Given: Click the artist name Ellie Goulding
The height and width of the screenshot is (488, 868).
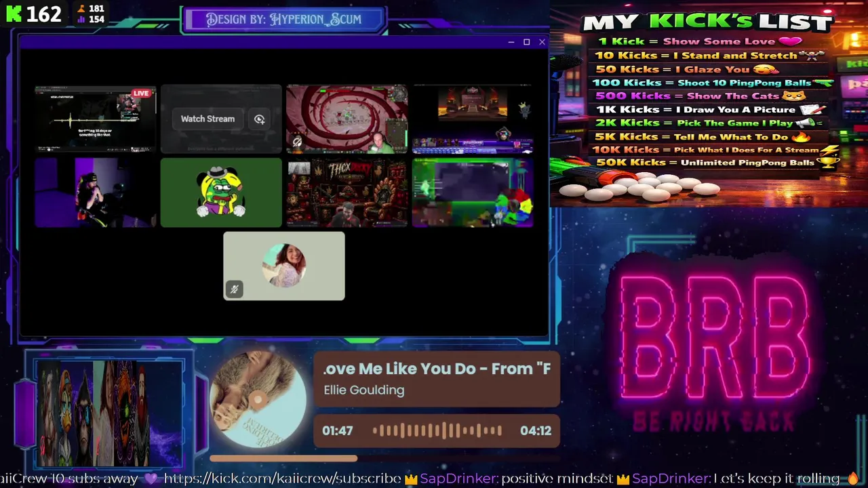Looking at the screenshot, I should pyautogui.click(x=364, y=390).
